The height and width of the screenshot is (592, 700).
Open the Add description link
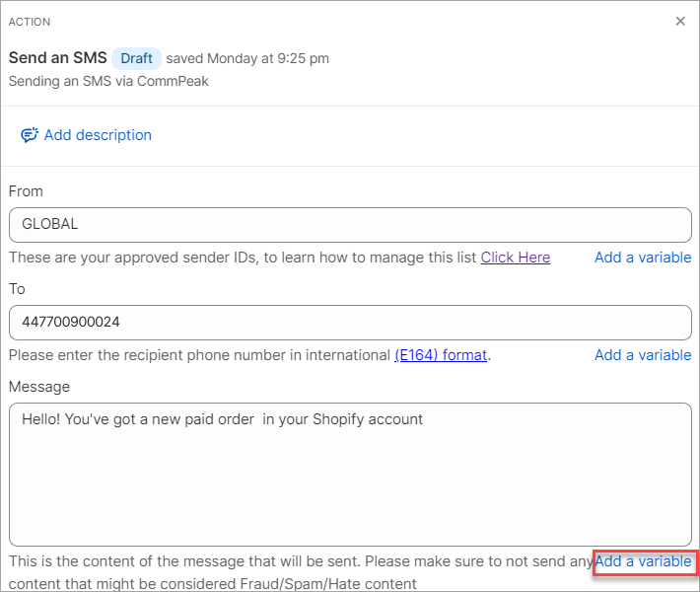point(98,135)
